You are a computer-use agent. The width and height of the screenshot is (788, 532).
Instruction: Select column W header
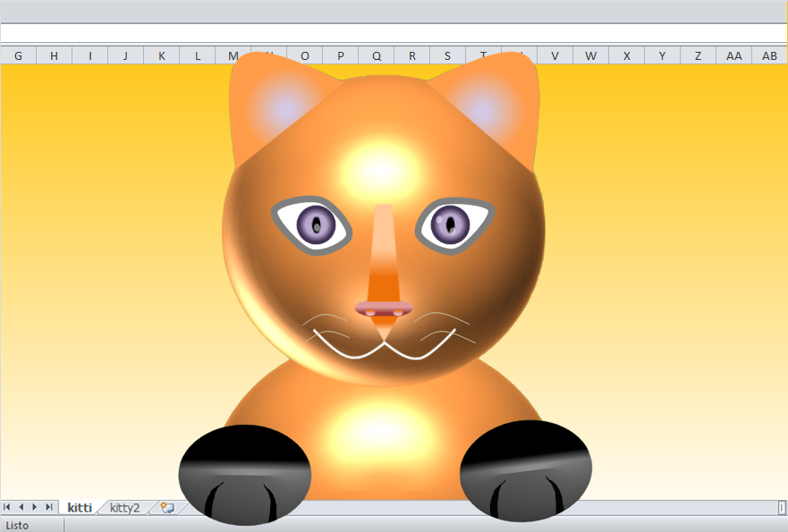[591, 55]
